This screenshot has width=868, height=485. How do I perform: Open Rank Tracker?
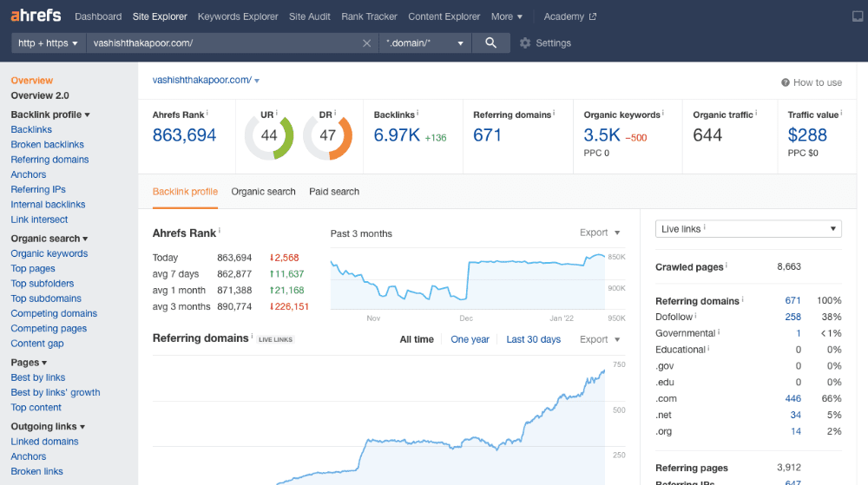(369, 16)
